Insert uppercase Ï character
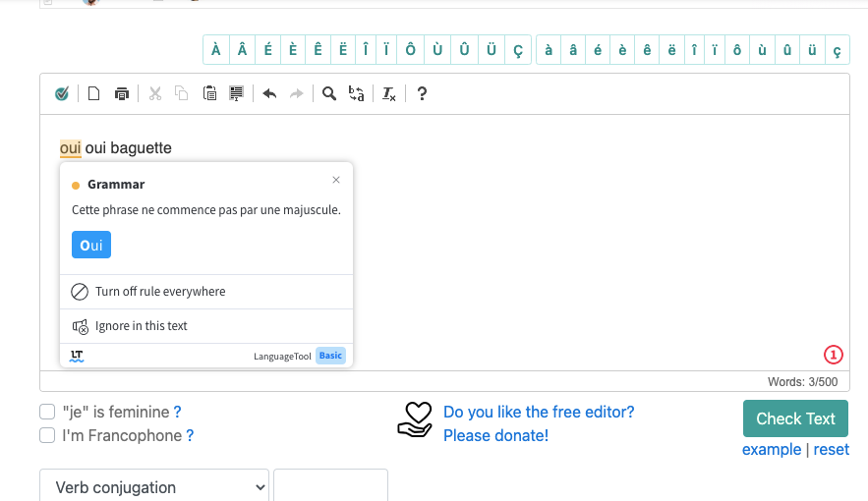The image size is (868, 501). pos(386,50)
